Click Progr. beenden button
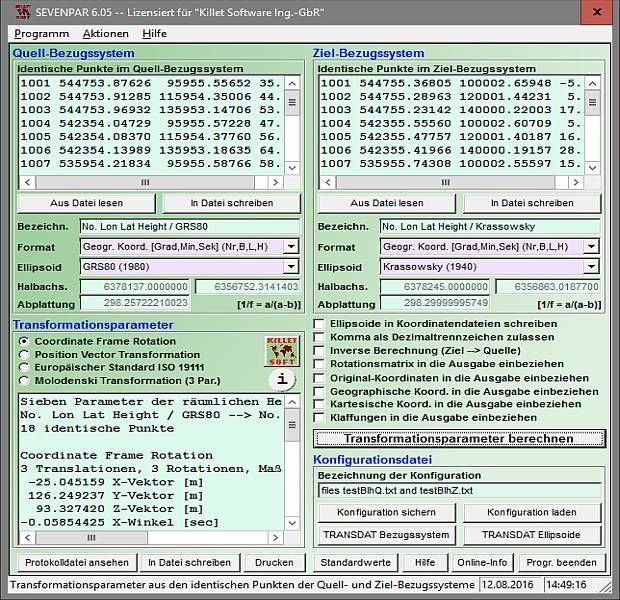Viewport: 620px width, 600px height. (x=561, y=563)
